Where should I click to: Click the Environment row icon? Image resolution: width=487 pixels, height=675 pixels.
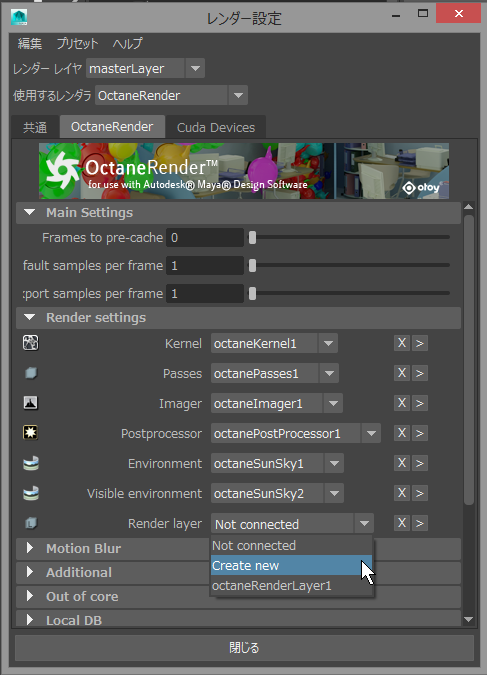[x=31, y=463]
